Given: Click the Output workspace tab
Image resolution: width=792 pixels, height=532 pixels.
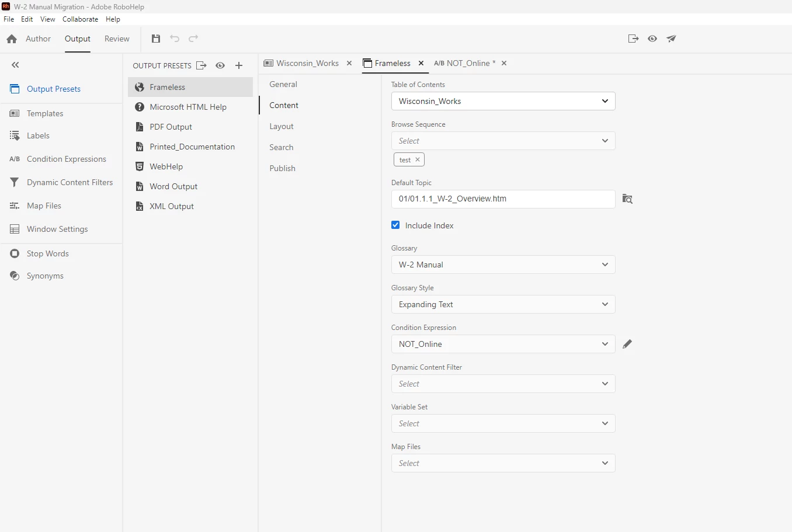Looking at the screenshot, I should pos(78,39).
